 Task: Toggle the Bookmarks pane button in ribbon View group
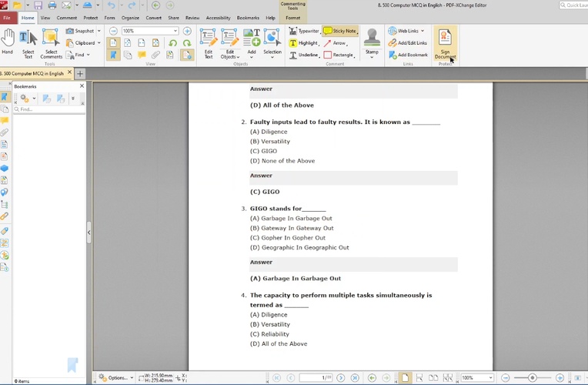(x=113, y=55)
